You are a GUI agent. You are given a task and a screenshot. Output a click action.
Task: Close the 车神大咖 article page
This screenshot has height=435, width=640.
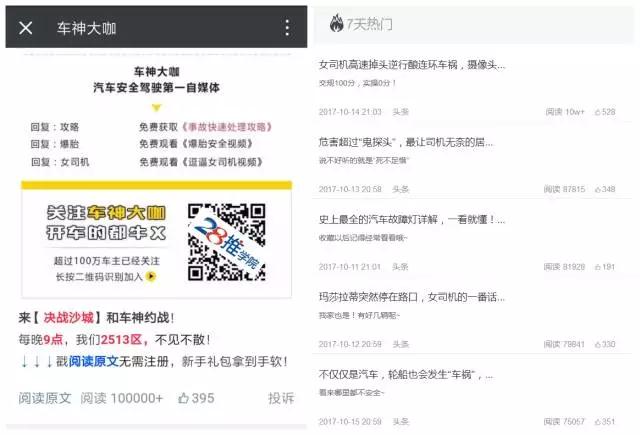26,28
